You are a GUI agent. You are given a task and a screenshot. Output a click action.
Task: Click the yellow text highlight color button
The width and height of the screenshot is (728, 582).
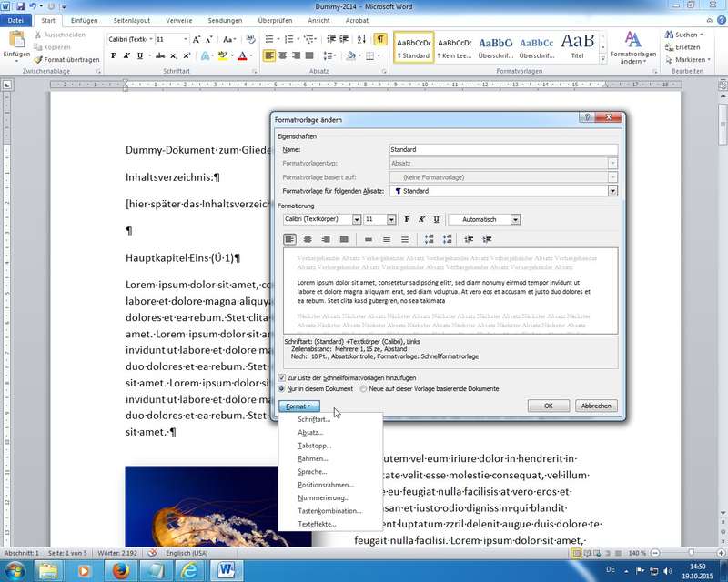(222, 55)
